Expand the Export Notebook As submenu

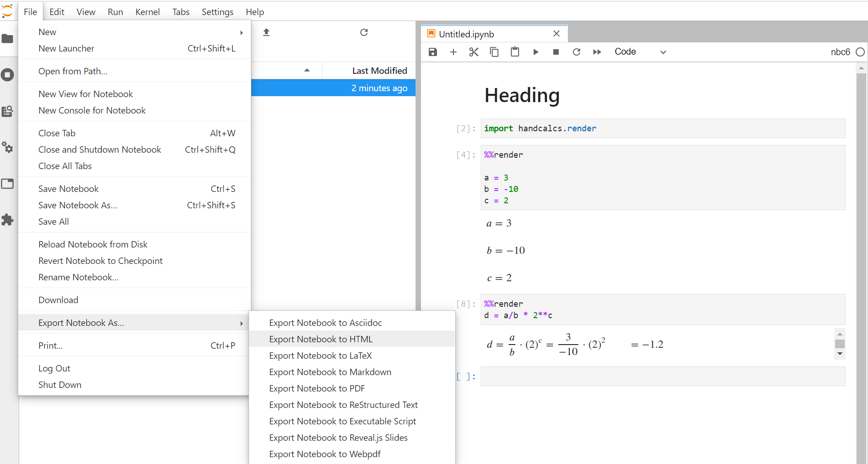pyautogui.click(x=135, y=323)
